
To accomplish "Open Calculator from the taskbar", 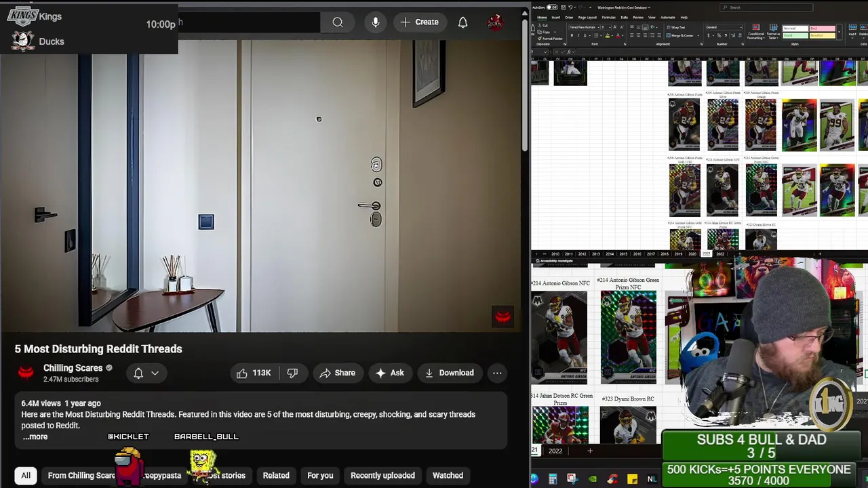I will pyautogui.click(x=553, y=479).
